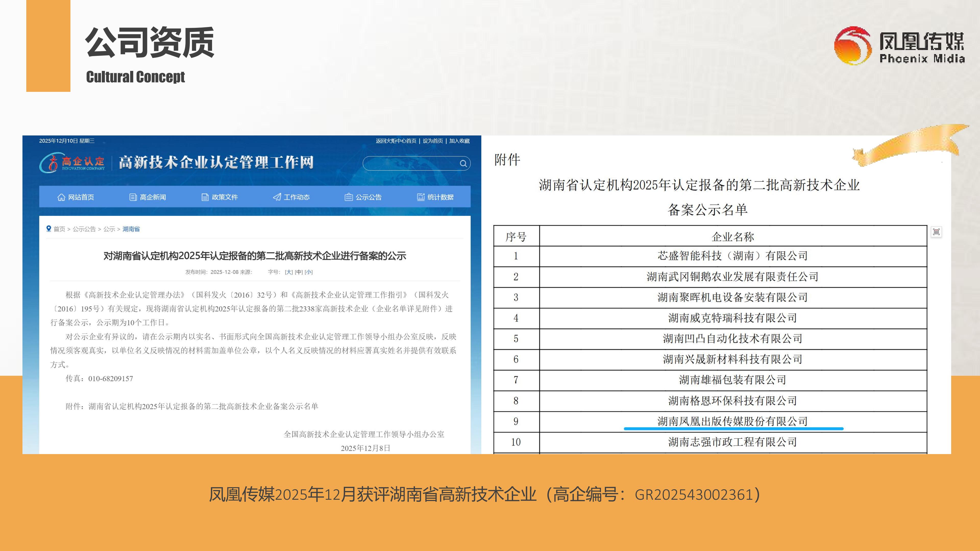Click 首页 in the breadcrumb

click(59, 229)
